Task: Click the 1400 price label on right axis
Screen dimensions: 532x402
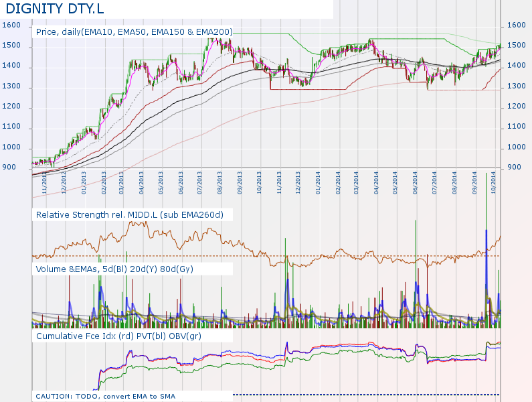Action: (517, 66)
